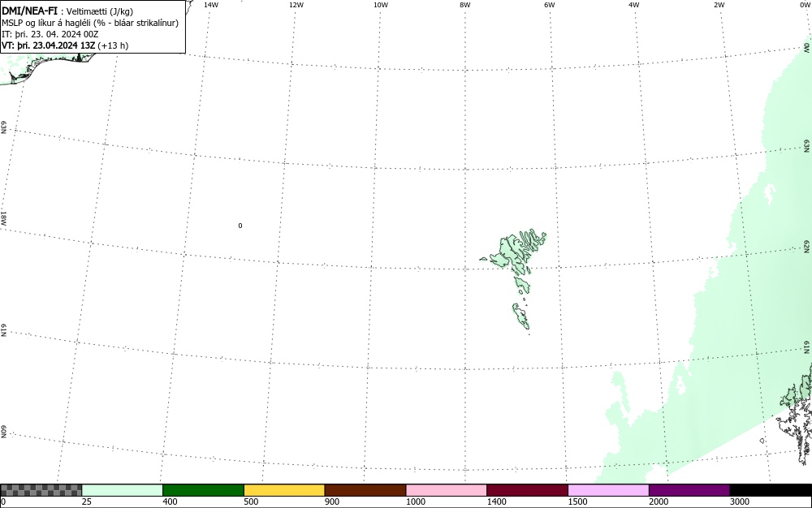Image resolution: width=812 pixels, height=508 pixels.
Task: Click the 6W longitude label
Action: [550, 5]
